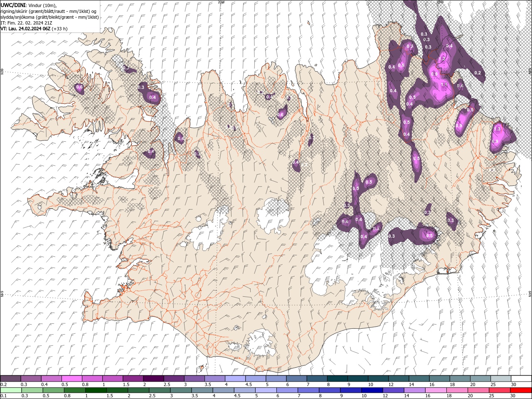Click the upper-row swatch labeled 12
The height and width of the screenshot is (399, 532).
click(399, 378)
